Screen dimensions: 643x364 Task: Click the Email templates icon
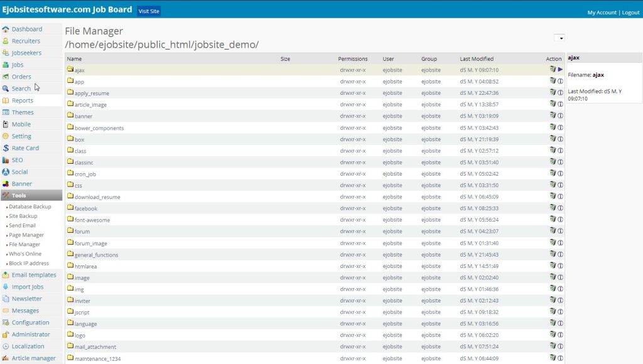click(5, 275)
